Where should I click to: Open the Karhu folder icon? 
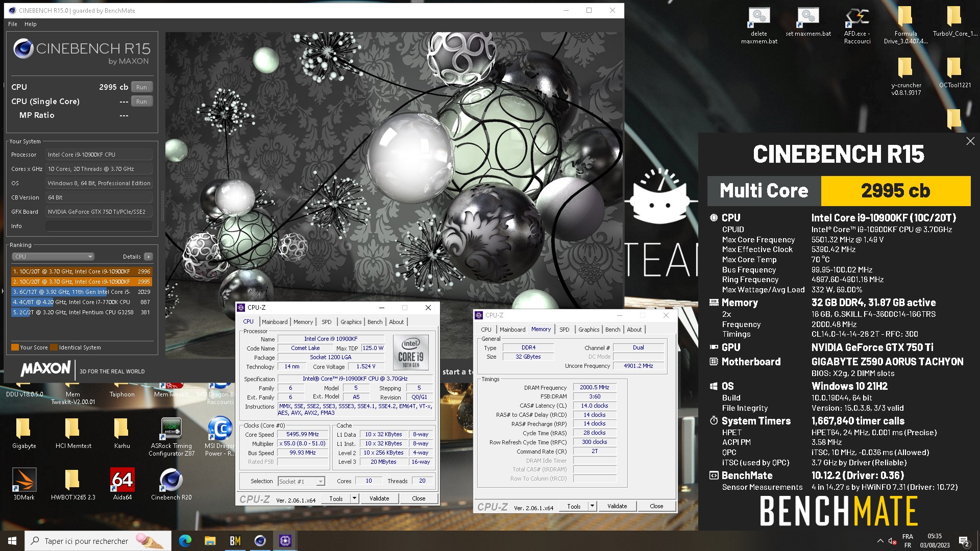(122, 434)
